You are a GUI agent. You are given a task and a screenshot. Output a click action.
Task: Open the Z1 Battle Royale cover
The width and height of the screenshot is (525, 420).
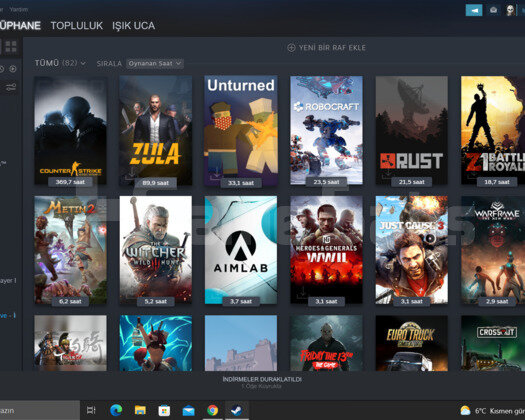pos(493,131)
